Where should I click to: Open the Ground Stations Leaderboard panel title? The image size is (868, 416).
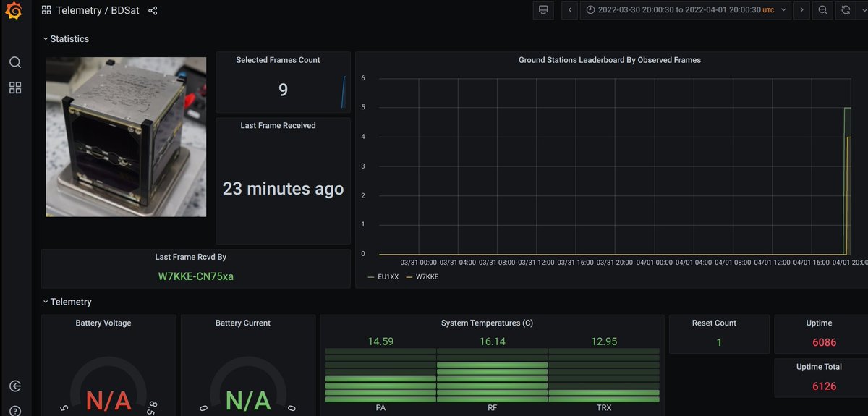pos(610,60)
